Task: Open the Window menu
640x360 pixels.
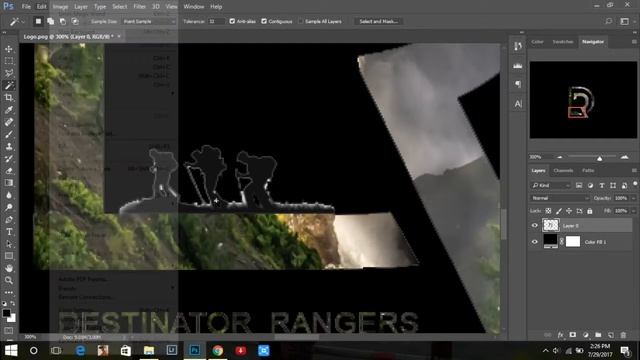Action: tap(193, 7)
